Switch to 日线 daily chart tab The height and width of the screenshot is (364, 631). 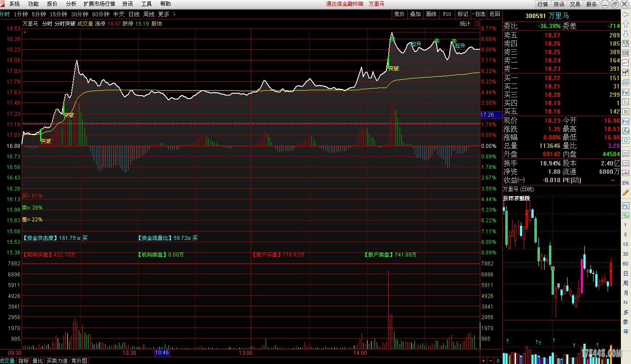click(134, 14)
